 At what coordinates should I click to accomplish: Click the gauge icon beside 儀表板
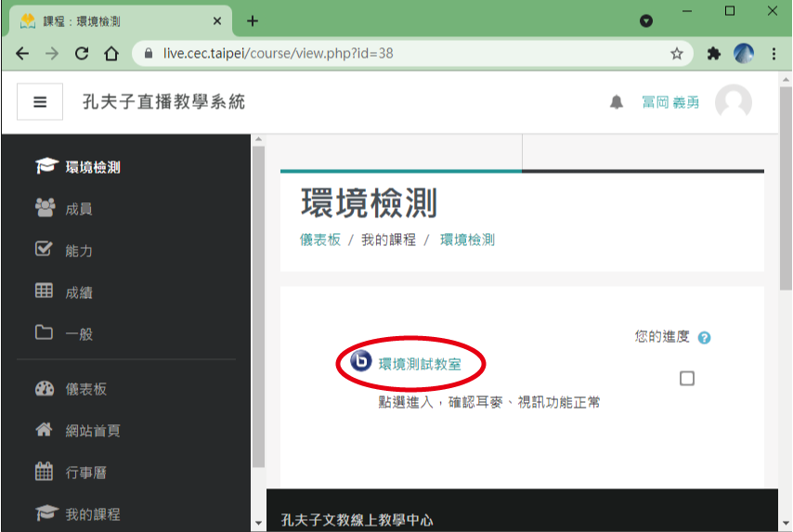[x=45, y=388]
